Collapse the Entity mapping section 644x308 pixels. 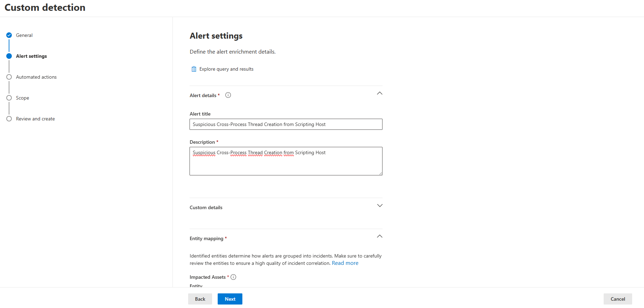380,236
